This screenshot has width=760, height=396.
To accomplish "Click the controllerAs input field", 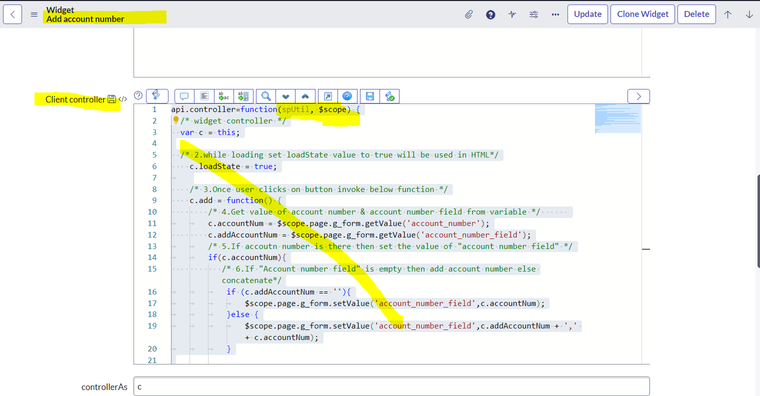I will point(392,387).
